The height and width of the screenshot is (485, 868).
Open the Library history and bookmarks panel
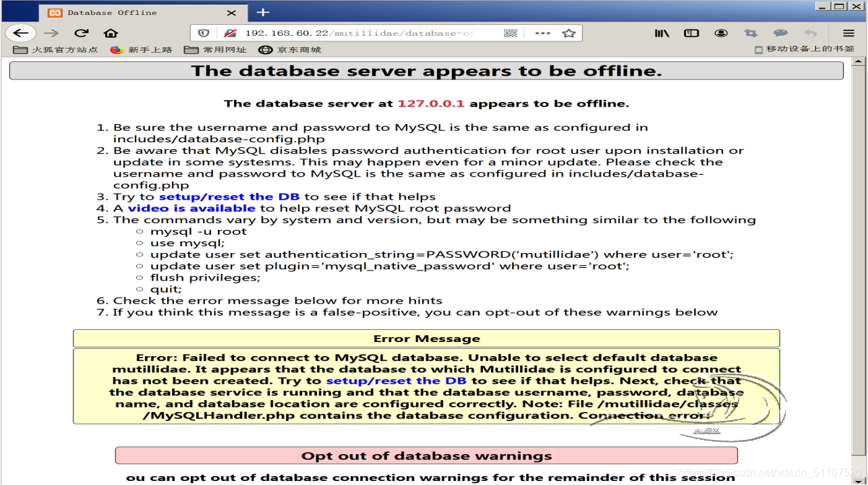coord(662,33)
